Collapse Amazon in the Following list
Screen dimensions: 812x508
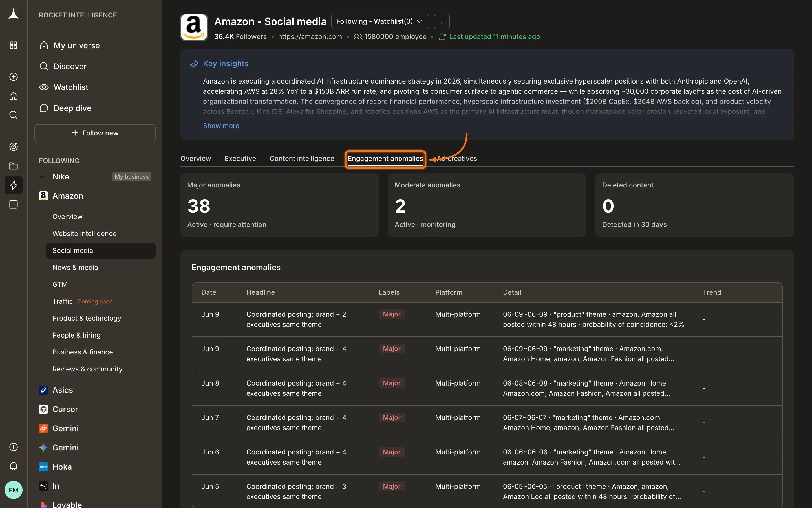coord(67,196)
